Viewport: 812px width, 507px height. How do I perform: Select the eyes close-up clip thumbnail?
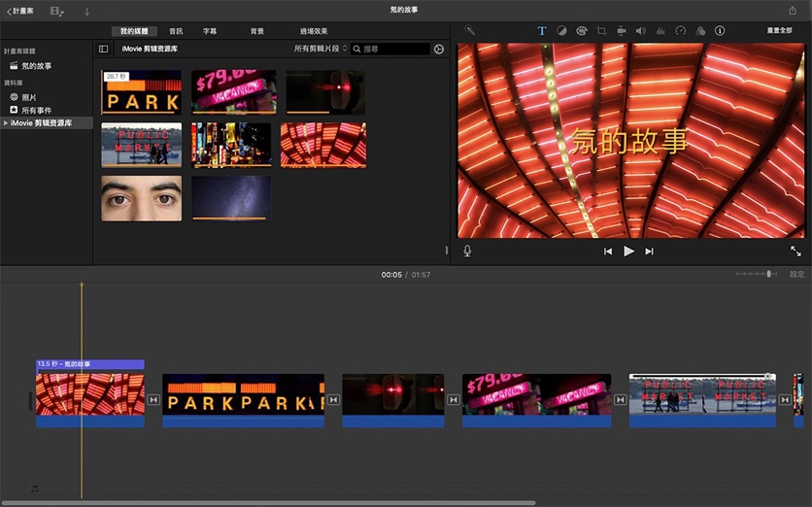pos(141,198)
